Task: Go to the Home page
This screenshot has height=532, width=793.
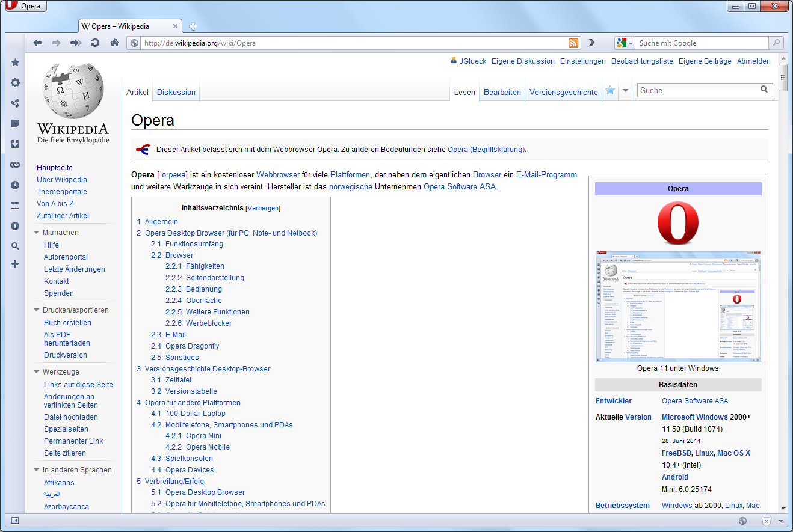Action: pos(114,43)
